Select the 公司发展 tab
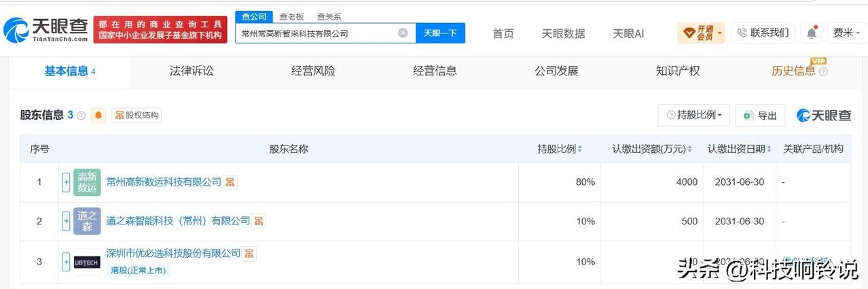Viewport: 868px width, 289px height. (556, 71)
